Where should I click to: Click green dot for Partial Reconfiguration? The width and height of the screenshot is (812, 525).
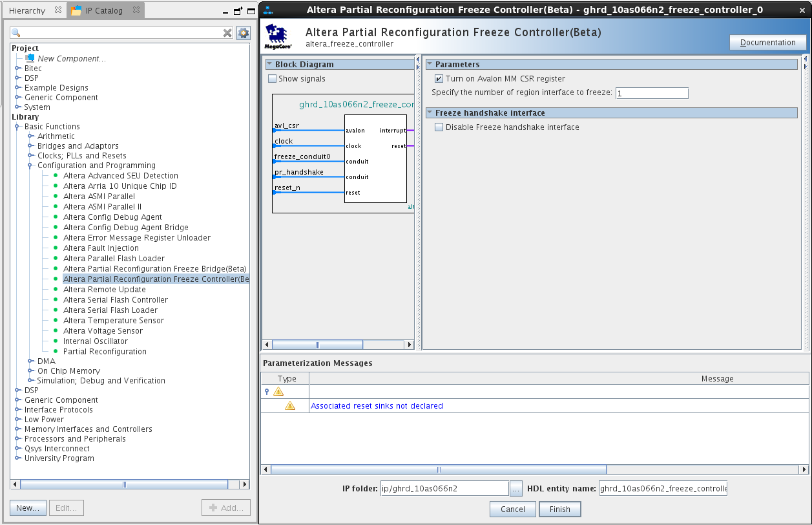click(56, 352)
